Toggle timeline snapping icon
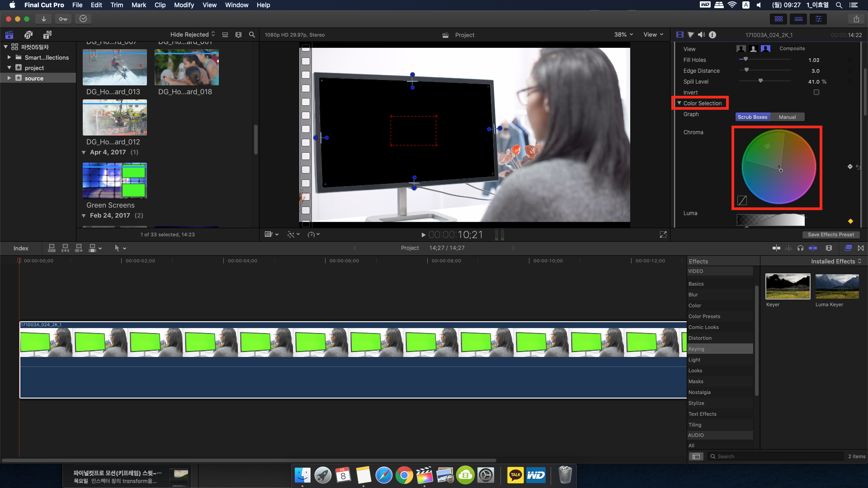Viewport: 868px width, 488px height. click(x=813, y=248)
